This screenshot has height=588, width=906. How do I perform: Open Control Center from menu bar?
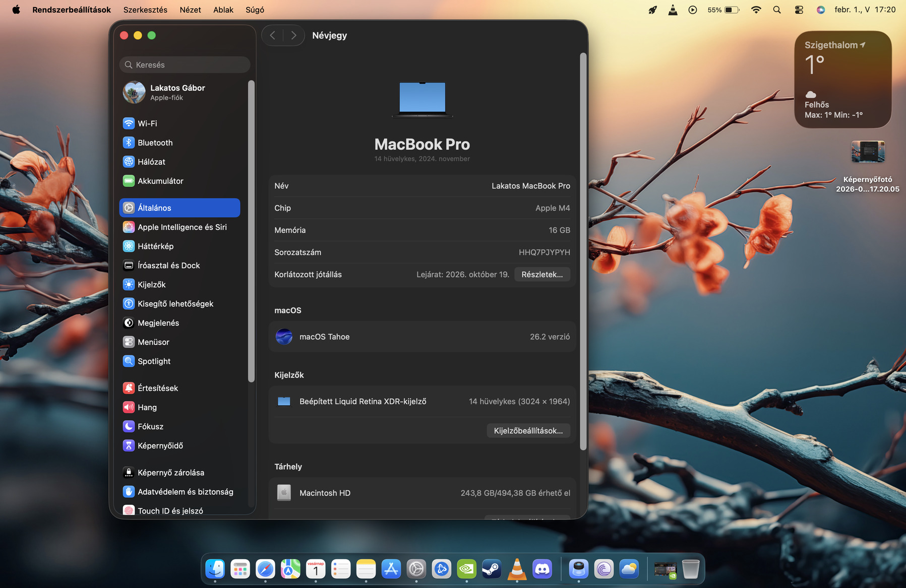tap(799, 10)
